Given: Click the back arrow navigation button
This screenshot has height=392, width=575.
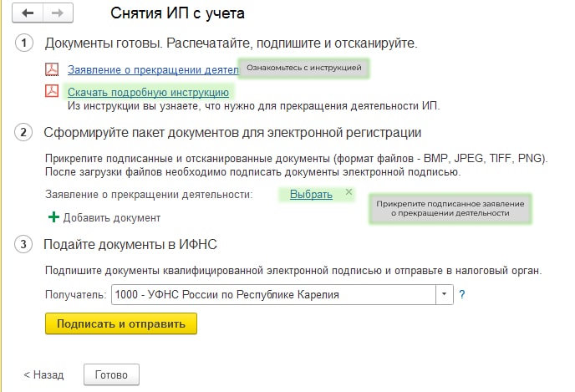Looking at the screenshot, I should click(x=29, y=13).
